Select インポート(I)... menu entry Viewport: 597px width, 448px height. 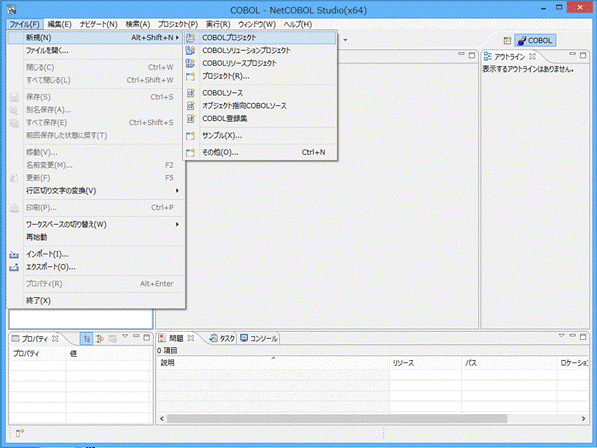click(96, 254)
